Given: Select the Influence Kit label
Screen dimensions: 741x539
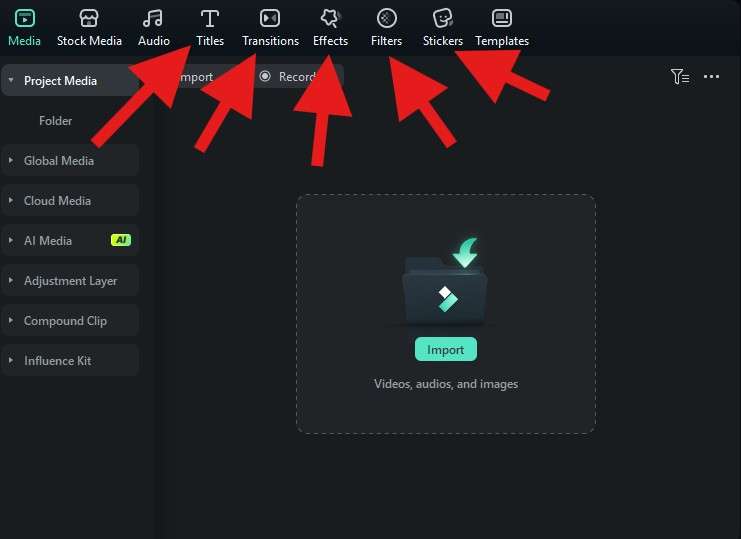Looking at the screenshot, I should click(x=58, y=361).
